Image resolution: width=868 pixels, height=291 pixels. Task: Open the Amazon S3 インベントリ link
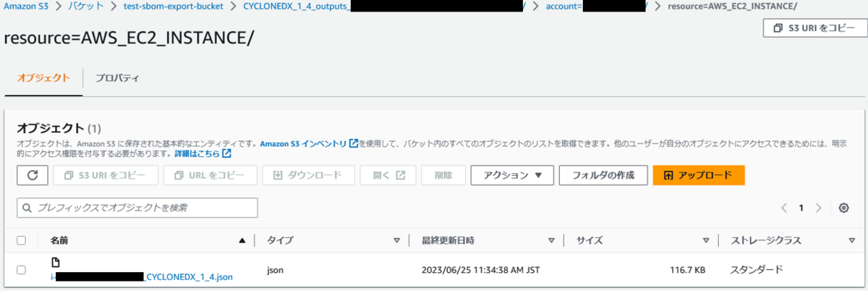303,143
